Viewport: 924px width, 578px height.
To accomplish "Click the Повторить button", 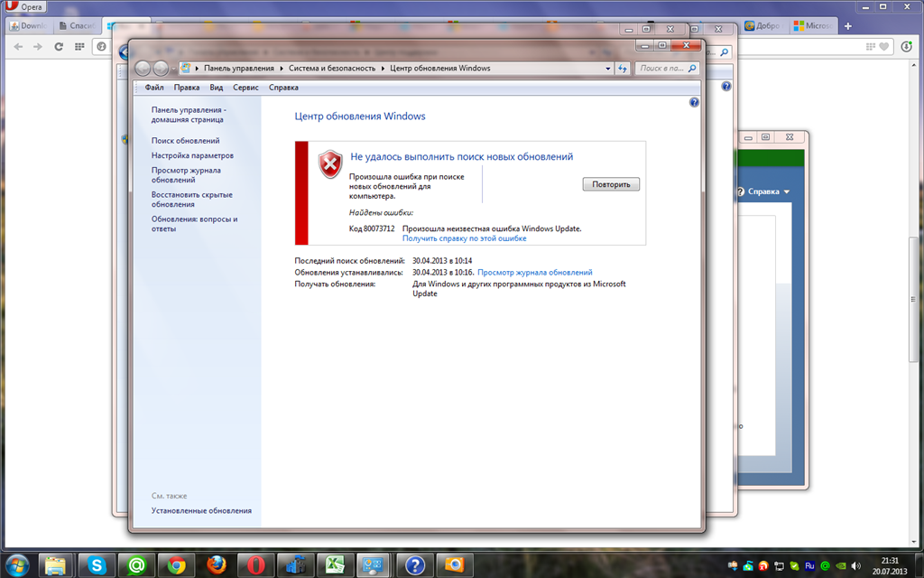I will [x=611, y=184].
